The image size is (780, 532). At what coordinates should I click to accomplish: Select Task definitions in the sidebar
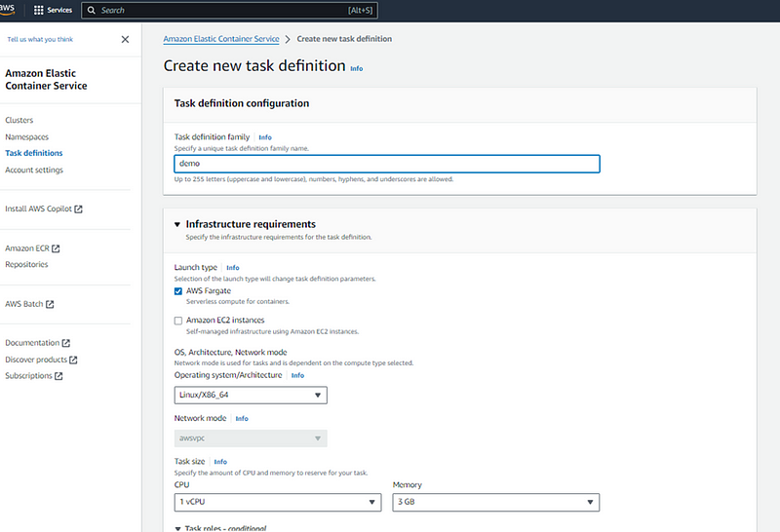[x=34, y=153]
